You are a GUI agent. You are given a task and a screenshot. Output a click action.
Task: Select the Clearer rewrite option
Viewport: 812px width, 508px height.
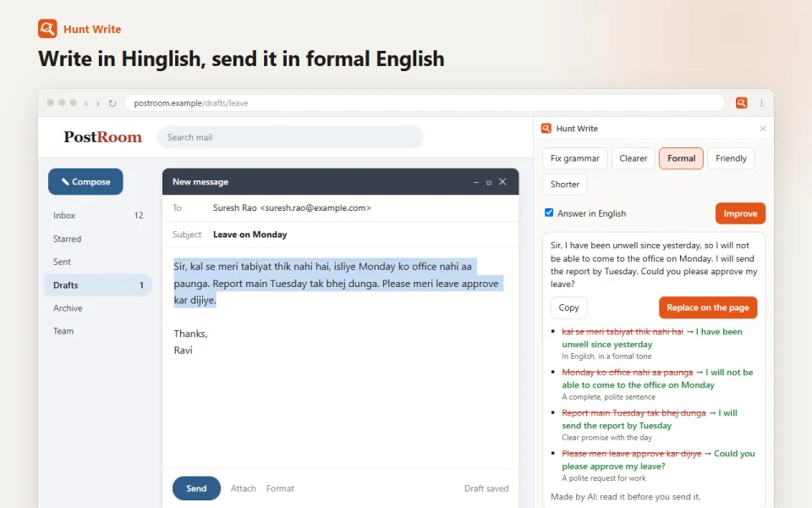634,158
